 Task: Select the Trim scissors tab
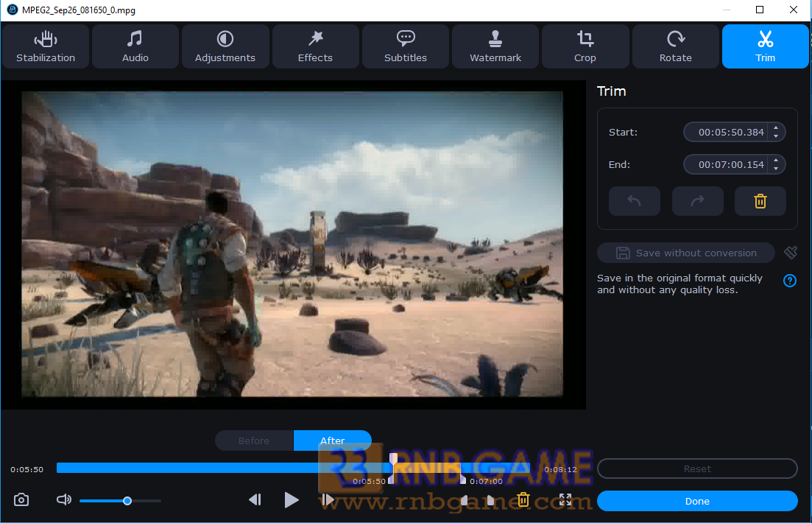(x=765, y=46)
